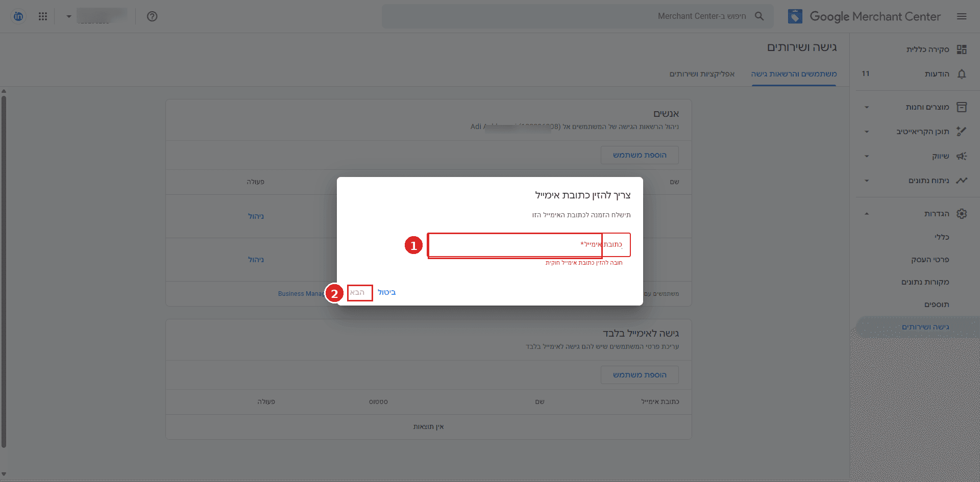980x482 pixels.
Task: Click the cancel button in the dialog
Action: coord(386,292)
